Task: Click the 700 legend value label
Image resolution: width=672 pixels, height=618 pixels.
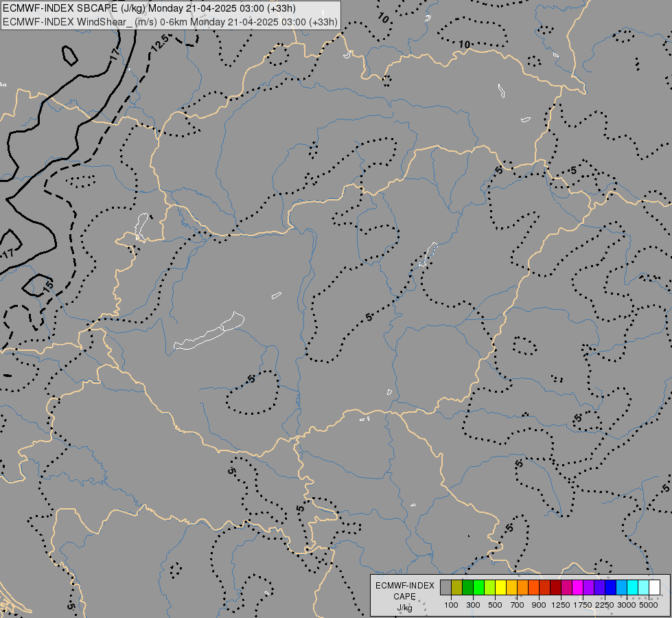Action: point(517,605)
